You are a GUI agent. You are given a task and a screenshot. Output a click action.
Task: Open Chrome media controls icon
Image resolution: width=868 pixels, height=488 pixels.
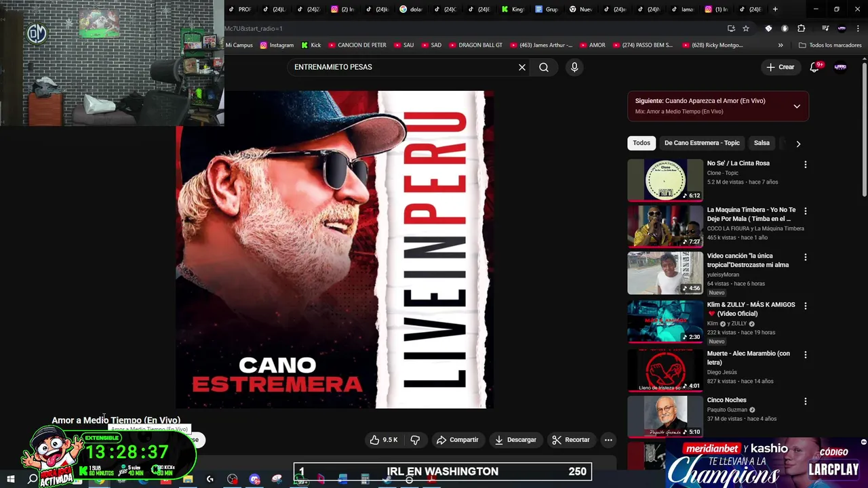[825, 28]
